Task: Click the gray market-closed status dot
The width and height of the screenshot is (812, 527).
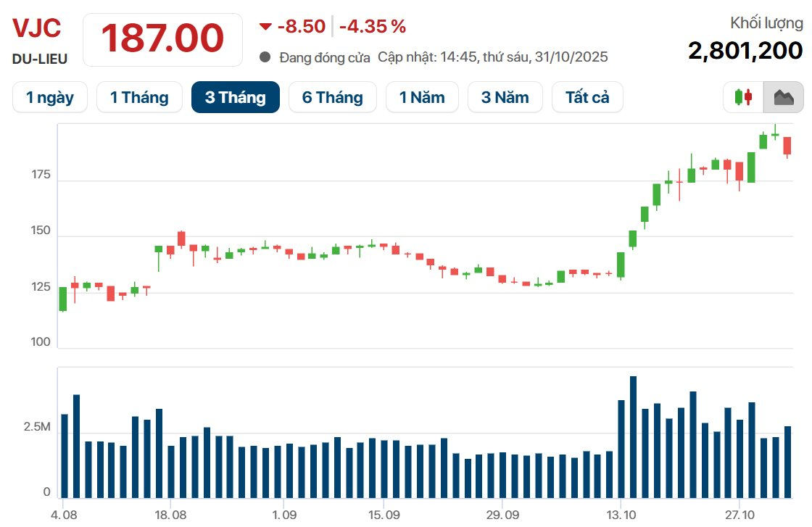Action: [265, 57]
